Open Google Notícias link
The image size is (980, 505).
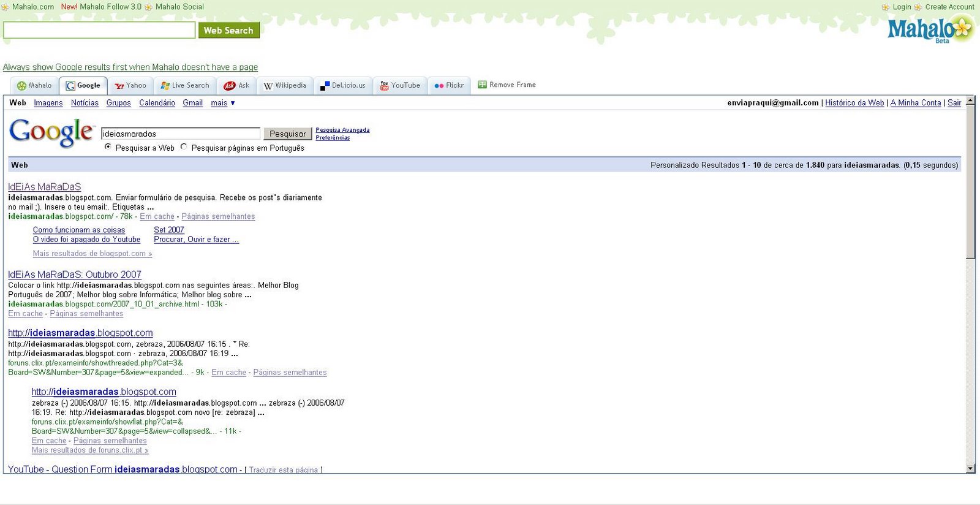point(85,103)
